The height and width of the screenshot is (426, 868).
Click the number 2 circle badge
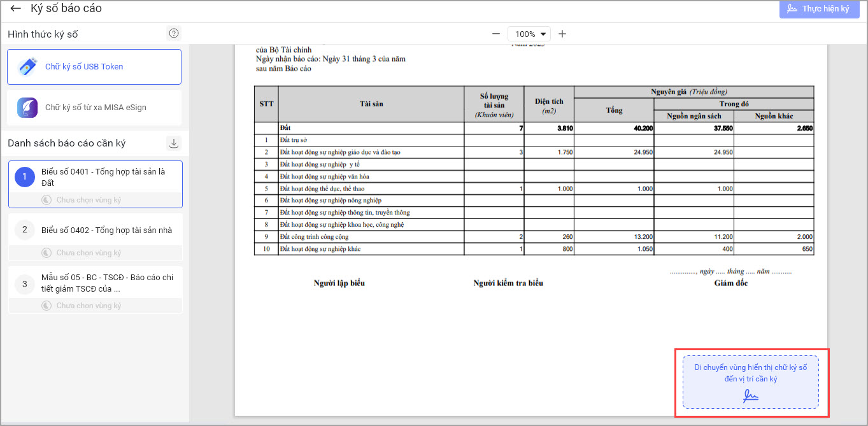pos(25,230)
